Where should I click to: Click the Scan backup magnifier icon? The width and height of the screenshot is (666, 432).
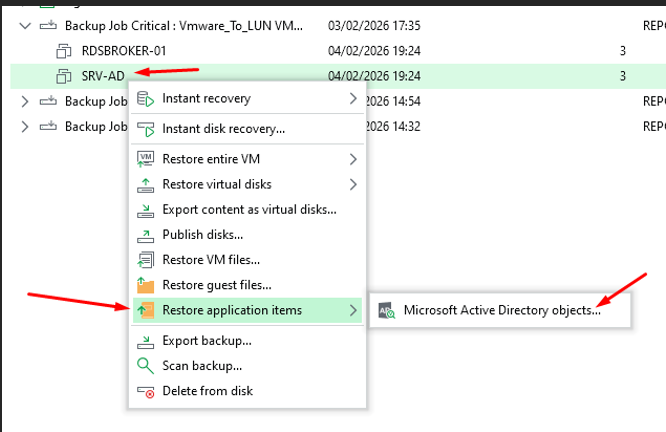click(x=145, y=366)
